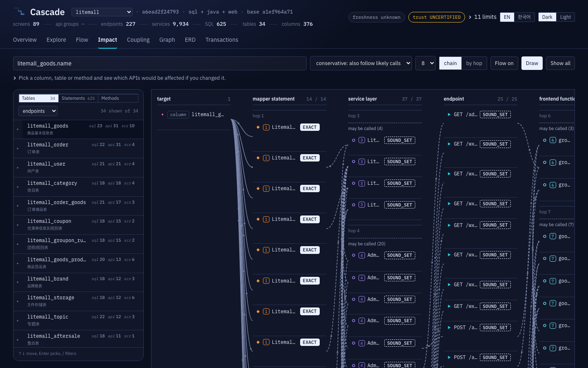
Task: Select the litemall_coupon table
Action: pyautogui.click(x=78, y=225)
